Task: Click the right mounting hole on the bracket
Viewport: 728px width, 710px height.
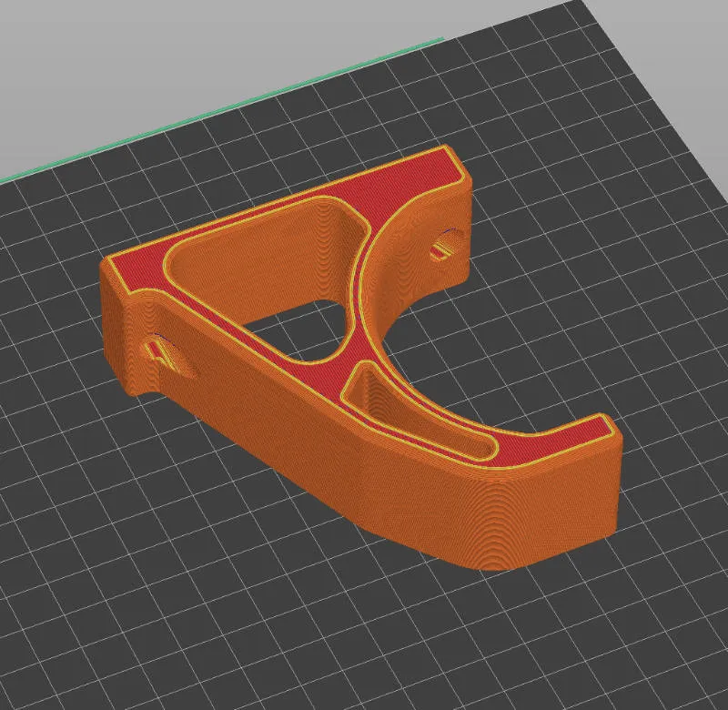Action: coord(445,243)
